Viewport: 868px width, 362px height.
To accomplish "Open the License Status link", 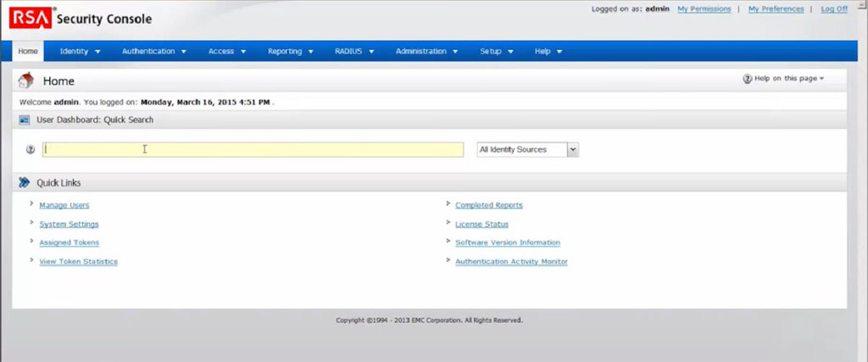I will coord(481,224).
